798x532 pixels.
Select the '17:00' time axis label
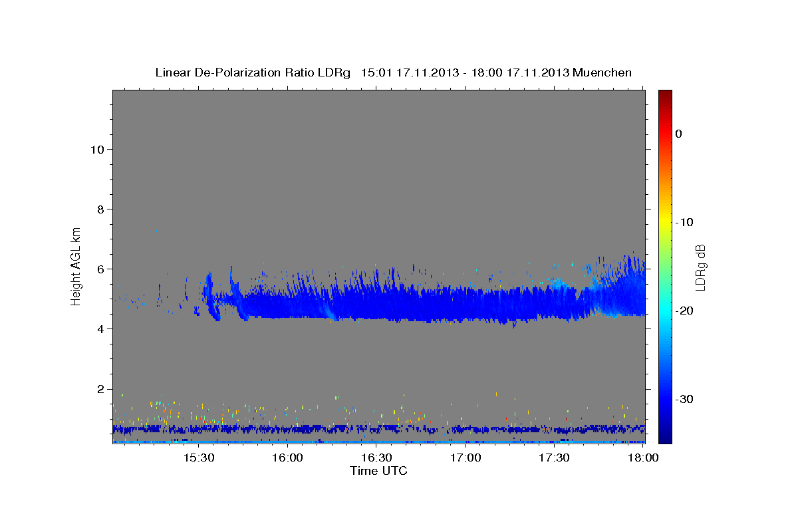click(465, 458)
